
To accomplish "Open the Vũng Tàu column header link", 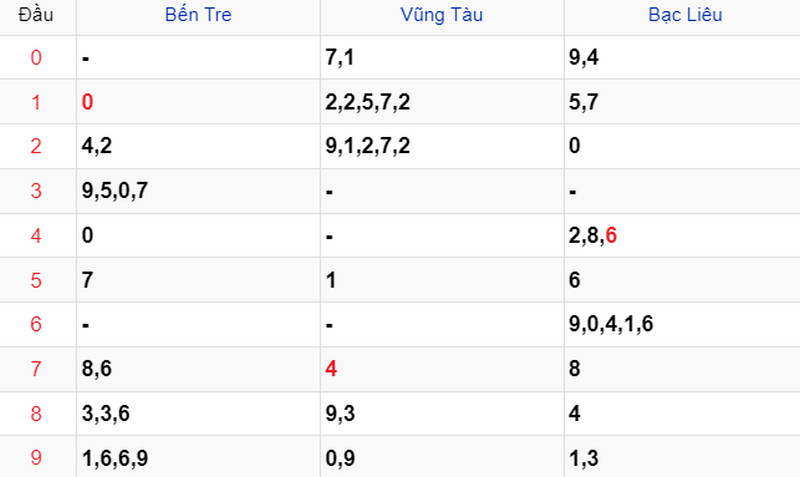I will tap(441, 15).
